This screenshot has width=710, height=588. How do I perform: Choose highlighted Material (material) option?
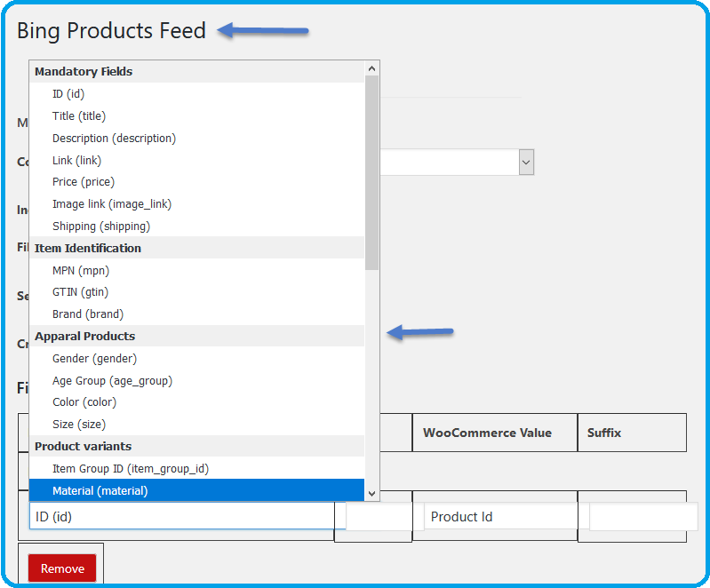click(x=196, y=490)
